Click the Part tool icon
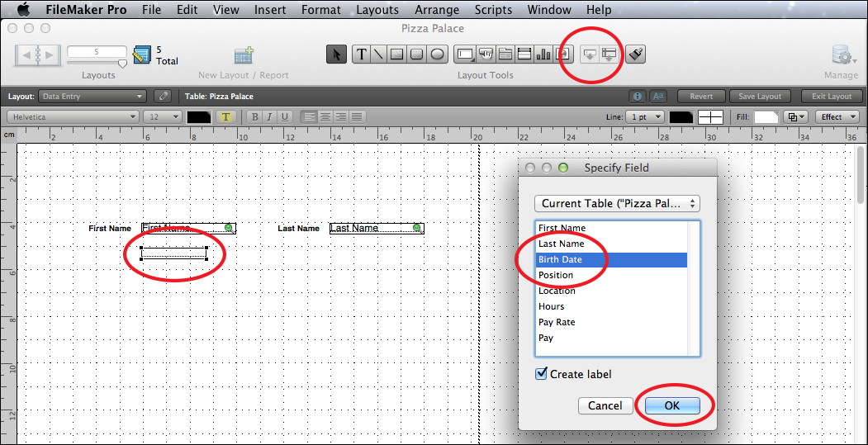Viewport: 868px width, 445px height. coord(609,54)
